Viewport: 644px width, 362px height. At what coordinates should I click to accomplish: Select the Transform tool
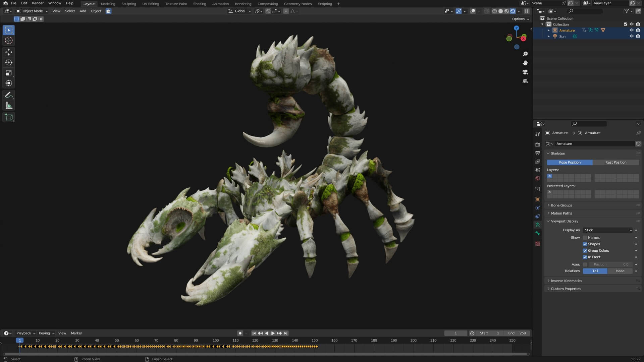(9, 83)
